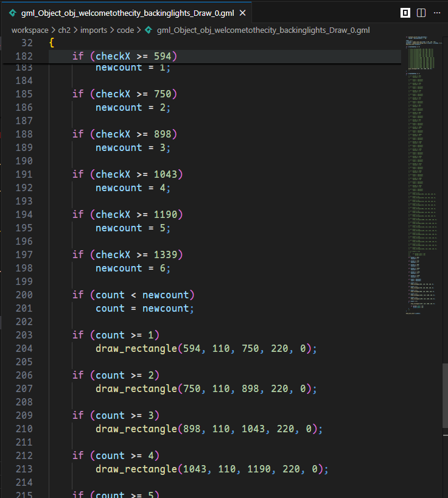Viewport: 448px width, 498px height.
Task: Click on 'if (checkX >= 1339)'
Action: point(127,254)
